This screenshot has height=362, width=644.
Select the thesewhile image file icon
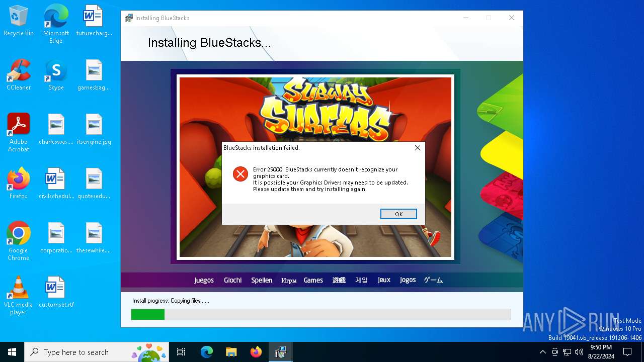point(94,238)
